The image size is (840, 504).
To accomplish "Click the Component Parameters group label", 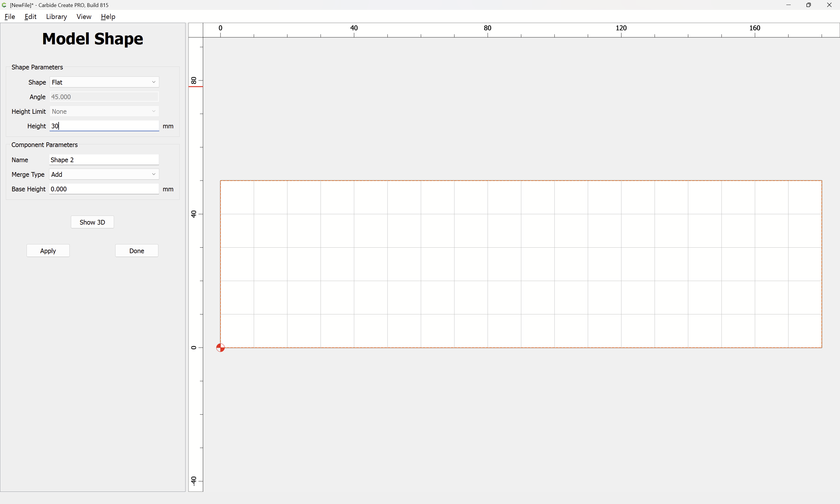I will [44, 145].
